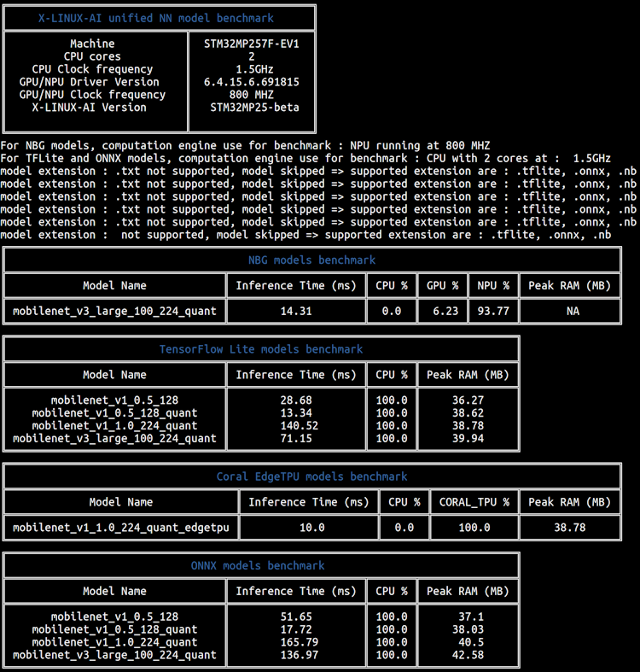Click the line starting 'For TFLite and ONNX models'
640x672 pixels.
pyautogui.click(x=305, y=159)
